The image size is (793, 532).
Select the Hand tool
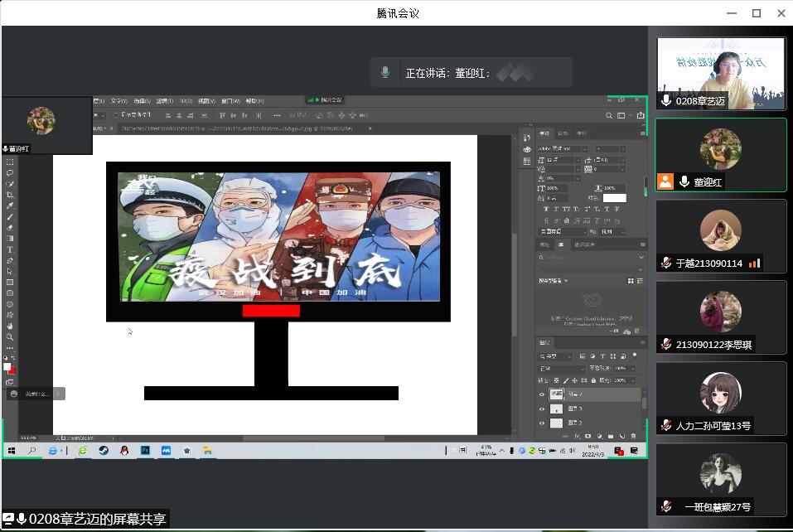(10, 326)
